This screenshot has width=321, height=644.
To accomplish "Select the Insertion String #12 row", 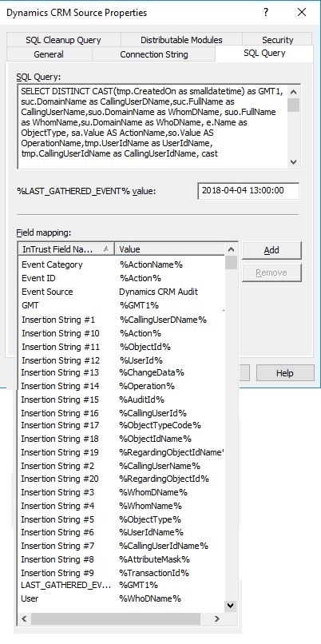I will (122, 360).
